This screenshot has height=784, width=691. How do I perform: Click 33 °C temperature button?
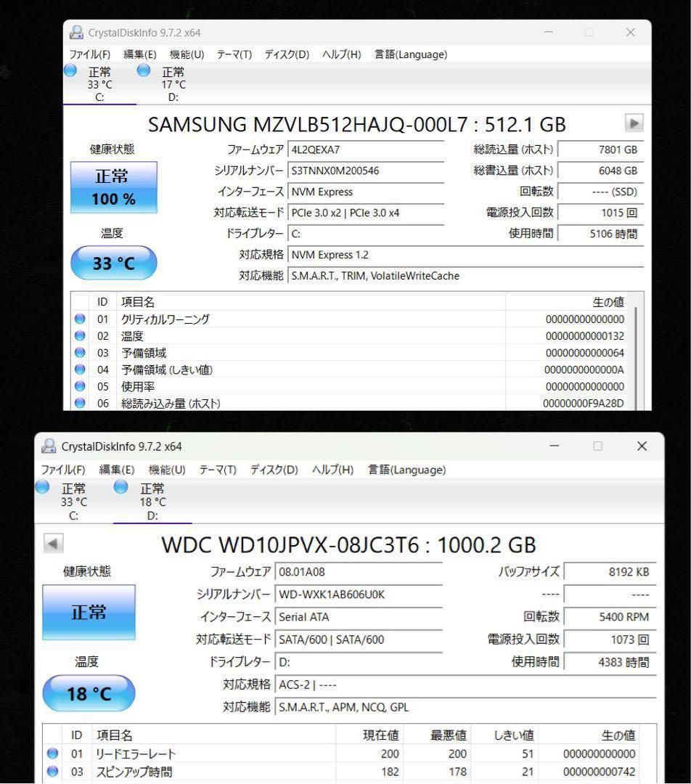tap(113, 264)
